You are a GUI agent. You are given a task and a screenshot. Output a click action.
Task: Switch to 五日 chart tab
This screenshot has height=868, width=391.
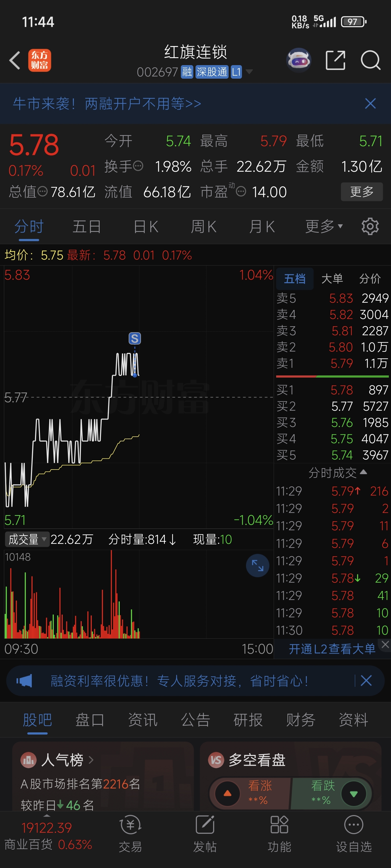tap(87, 226)
